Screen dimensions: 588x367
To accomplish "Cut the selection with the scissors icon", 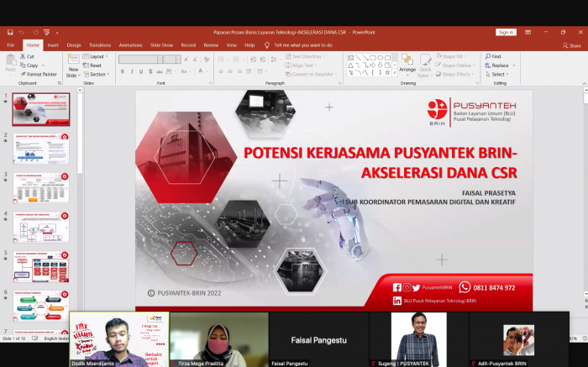I will [27, 56].
